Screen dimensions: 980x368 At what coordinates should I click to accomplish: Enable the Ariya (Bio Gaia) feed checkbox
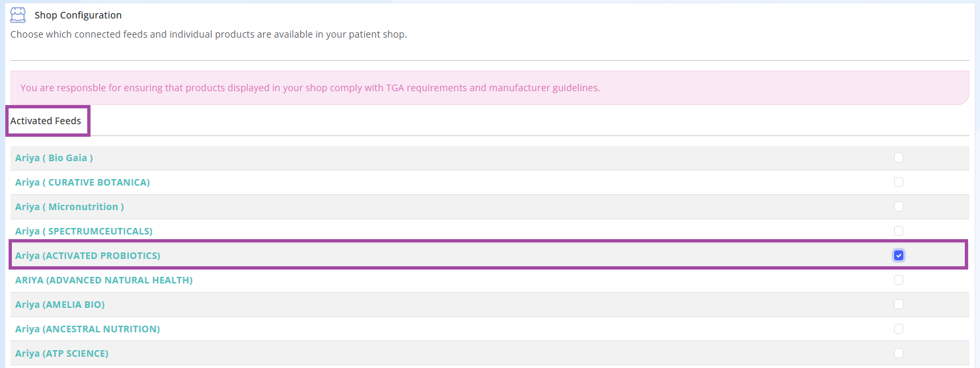click(x=898, y=158)
